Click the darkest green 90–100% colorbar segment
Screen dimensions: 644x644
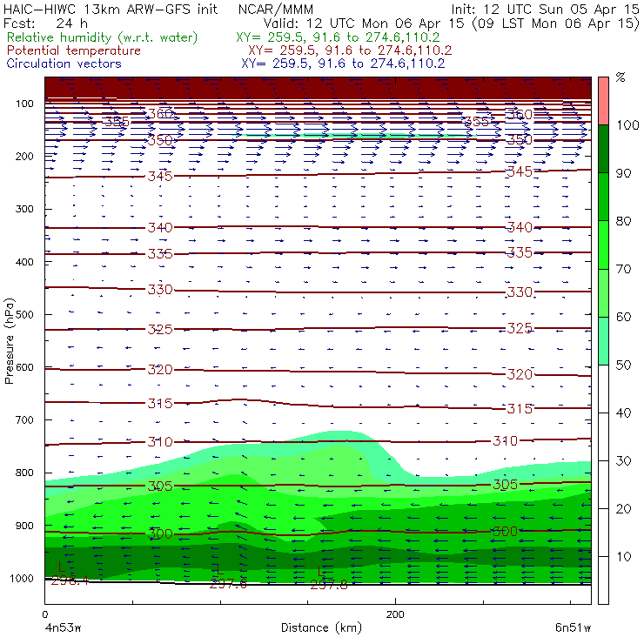tap(603, 149)
